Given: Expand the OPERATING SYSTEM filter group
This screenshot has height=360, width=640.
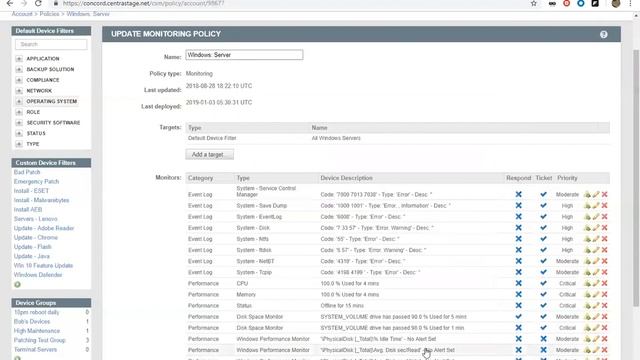Looking at the screenshot, I should click(19, 101).
